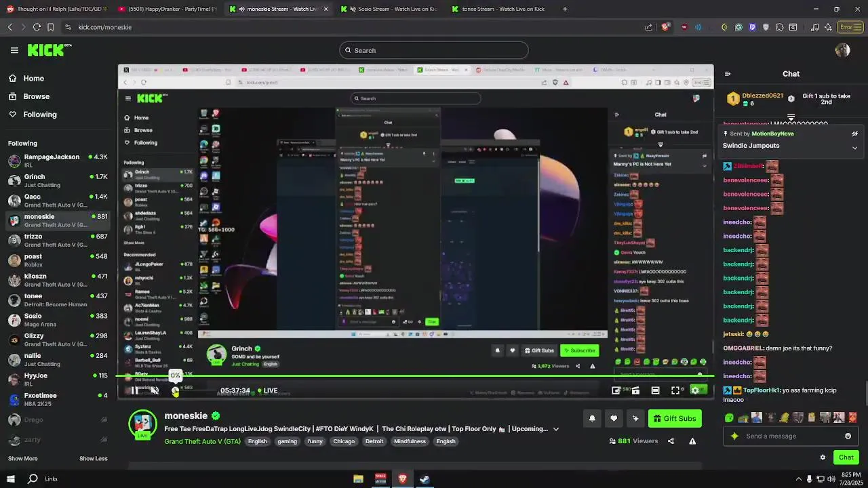This screenshot has height=488, width=868.
Task: Open Steam from the taskbar
Action: point(425,479)
